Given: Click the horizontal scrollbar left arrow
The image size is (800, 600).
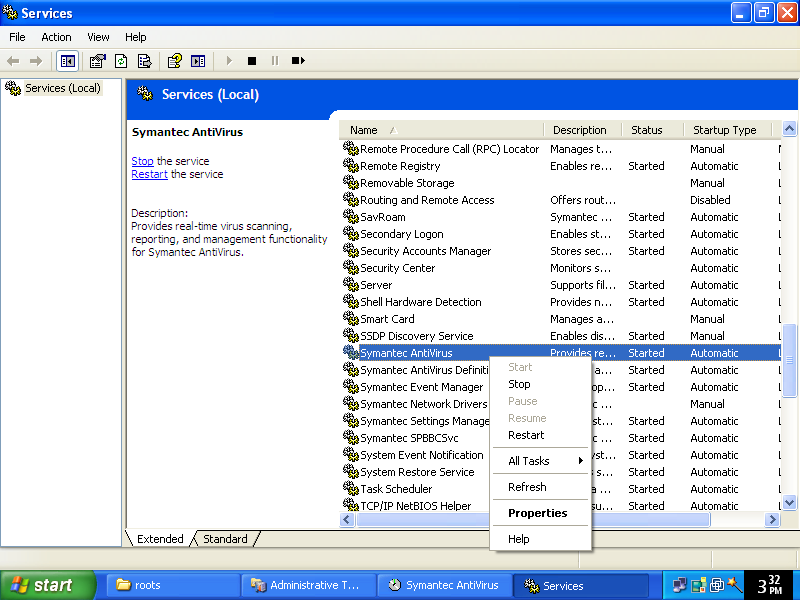Looking at the screenshot, I should (347, 520).
